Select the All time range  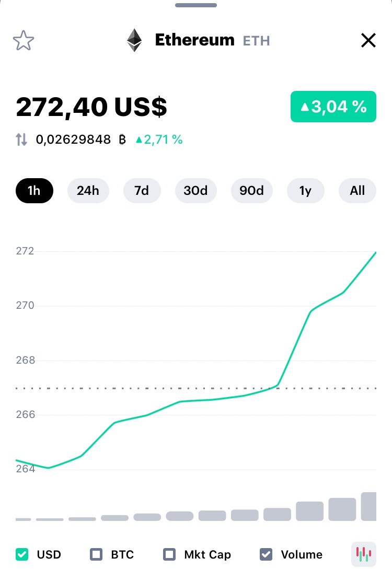point(358,191)
